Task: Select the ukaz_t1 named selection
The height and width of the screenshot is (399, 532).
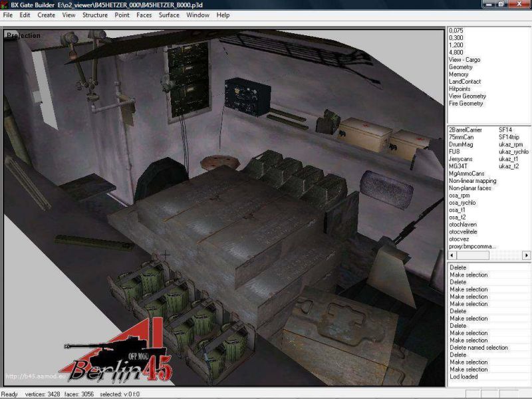Action: point(509,159)
